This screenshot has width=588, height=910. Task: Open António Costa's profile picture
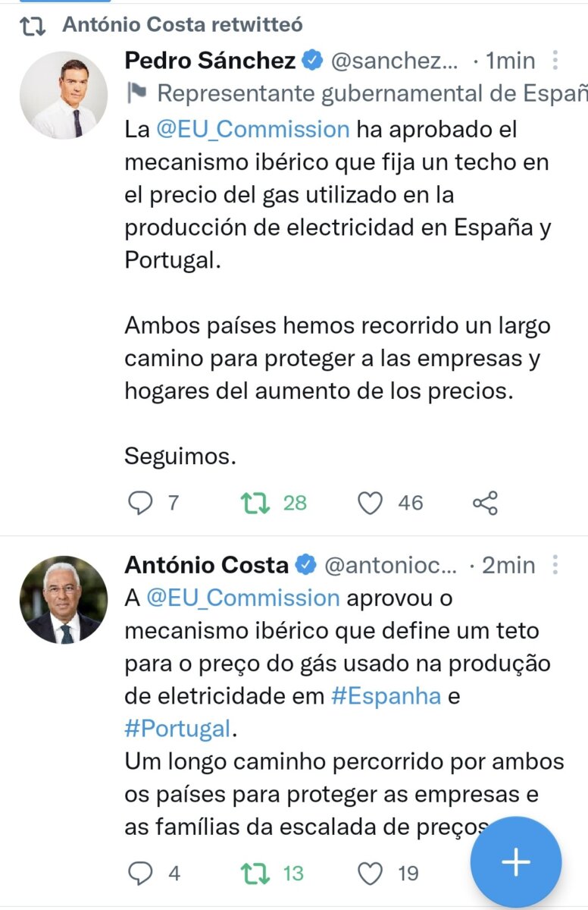[63, 600]
